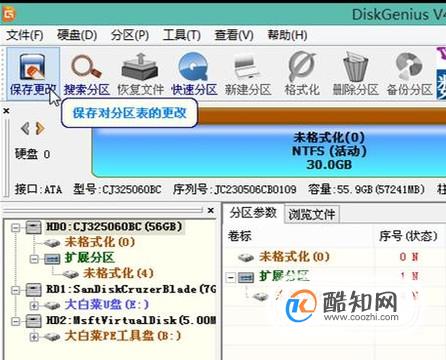
Task: Launch the 快速分区 quick partition tool
Action: click(x=194, y=74)
